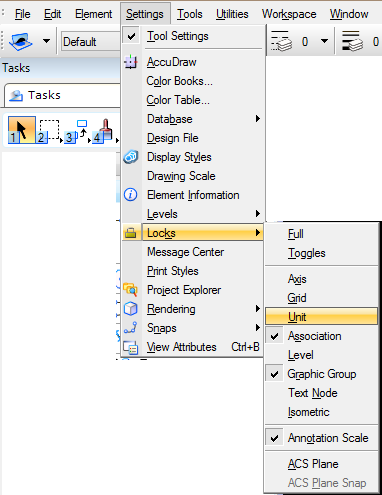Select the Fence tool numbered 2
This screenshot has width=382, height=495.
tap(49, 131)
